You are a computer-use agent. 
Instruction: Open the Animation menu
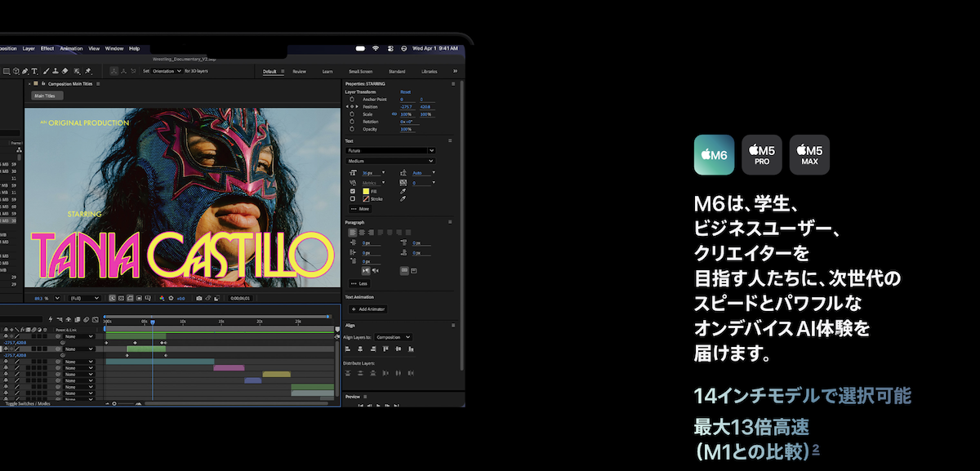71,48
